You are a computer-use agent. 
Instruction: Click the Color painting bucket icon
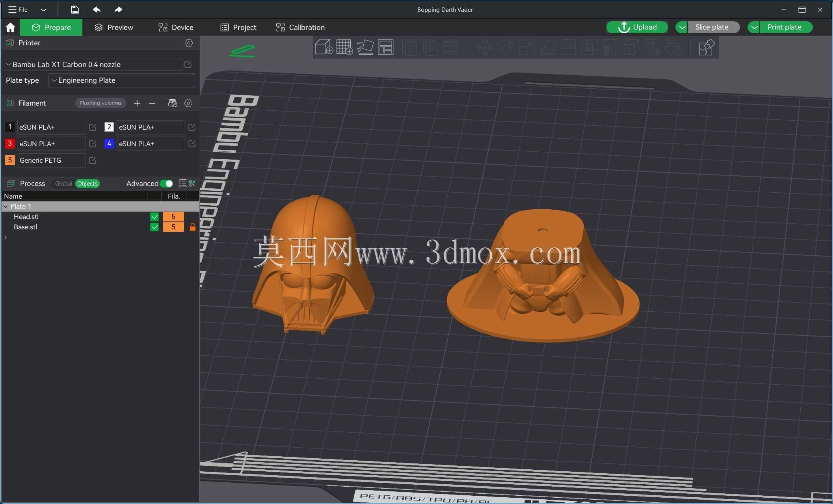click(673, 47)
